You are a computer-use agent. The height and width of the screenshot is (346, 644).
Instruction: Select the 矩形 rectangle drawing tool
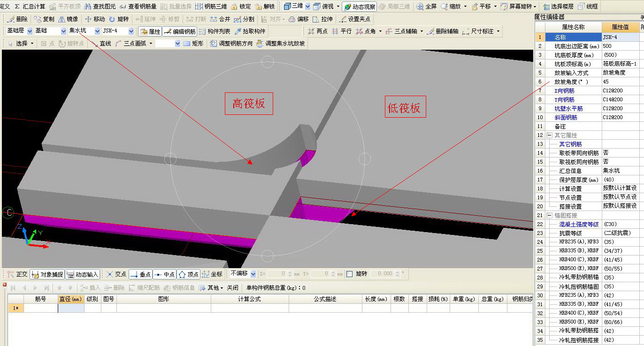[193, 44]
